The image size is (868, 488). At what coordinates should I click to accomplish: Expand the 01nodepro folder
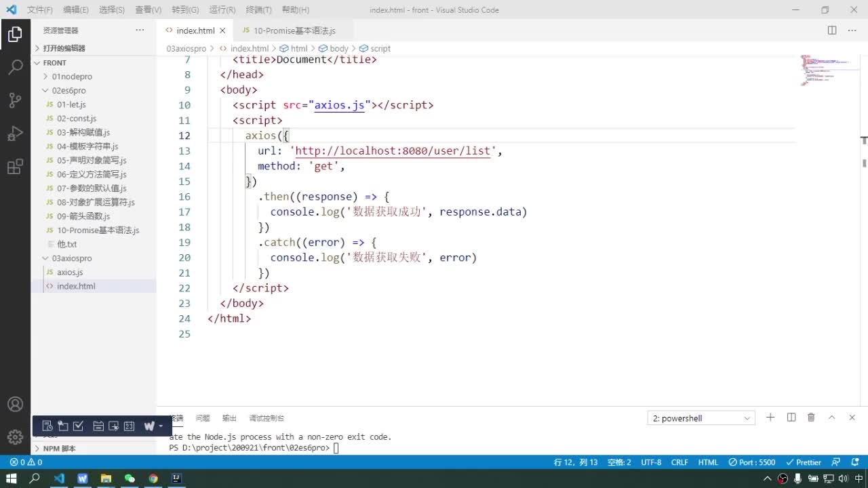pos(94,77)
